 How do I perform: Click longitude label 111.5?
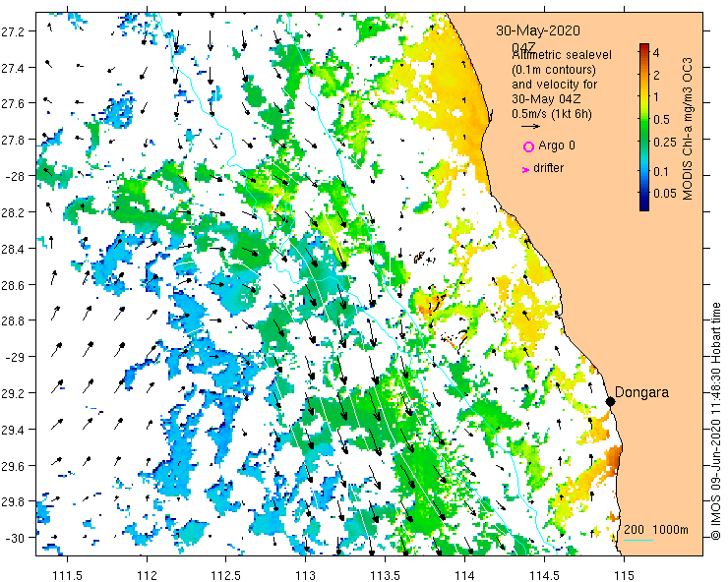click(67, 575)
